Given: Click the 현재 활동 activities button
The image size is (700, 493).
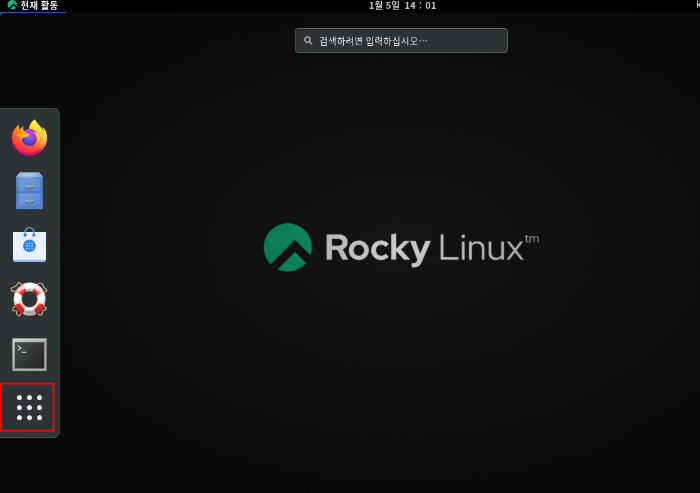Looking at the screenshot, I should pos(33,5).
